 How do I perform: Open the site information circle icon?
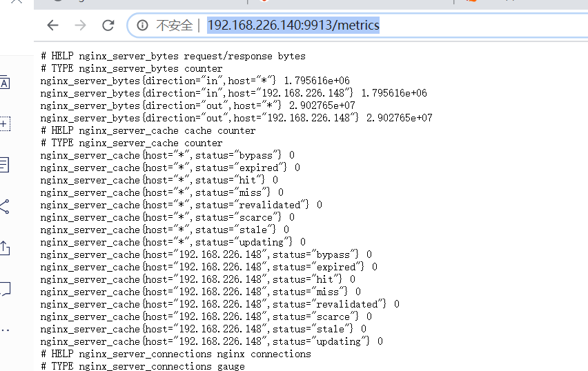click(x=142, y=26)
